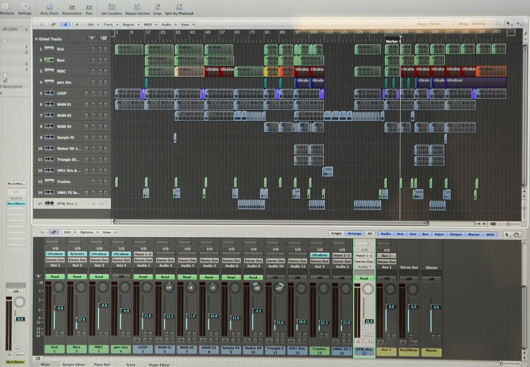530x367 pixels.
Task: Click the add new track plus button
Action: point(92,39)
